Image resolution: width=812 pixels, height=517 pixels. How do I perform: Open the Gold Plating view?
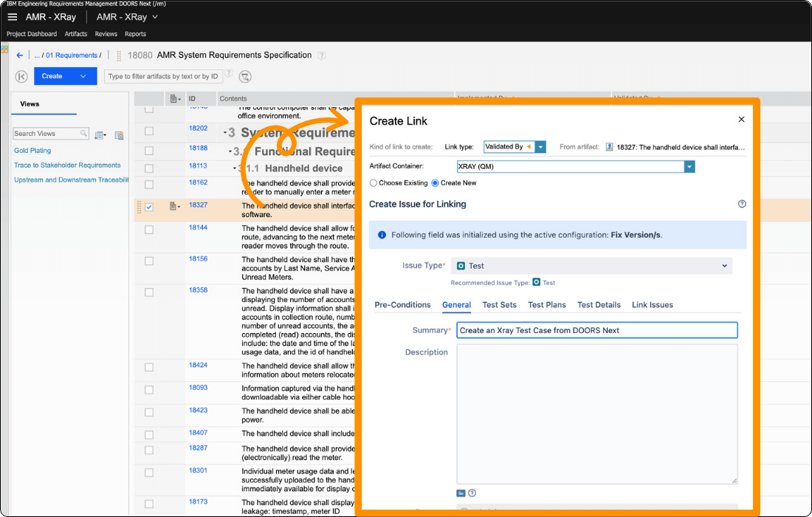(32, 150)
